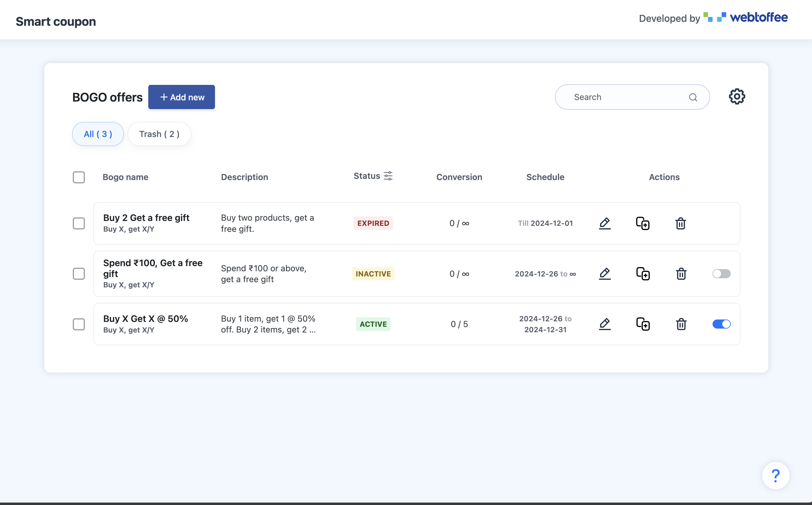The image size is (812, 505).
Task: Click the Smart coupon page title
Action: [56, 22]
